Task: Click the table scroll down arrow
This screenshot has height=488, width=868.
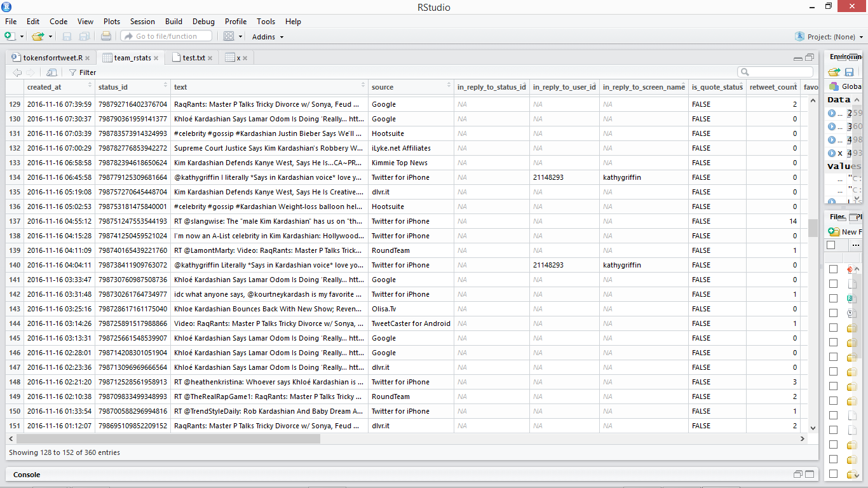Action: point(813,428)
